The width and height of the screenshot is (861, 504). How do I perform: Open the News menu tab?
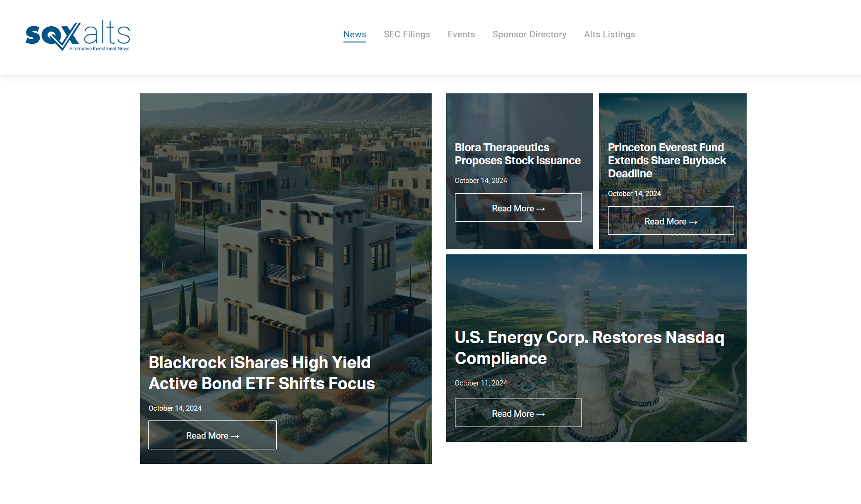pos(355,35)
